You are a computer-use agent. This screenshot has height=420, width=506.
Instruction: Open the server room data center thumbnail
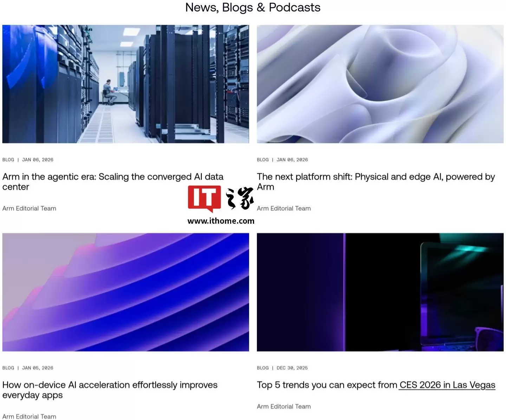pos(125,84)
